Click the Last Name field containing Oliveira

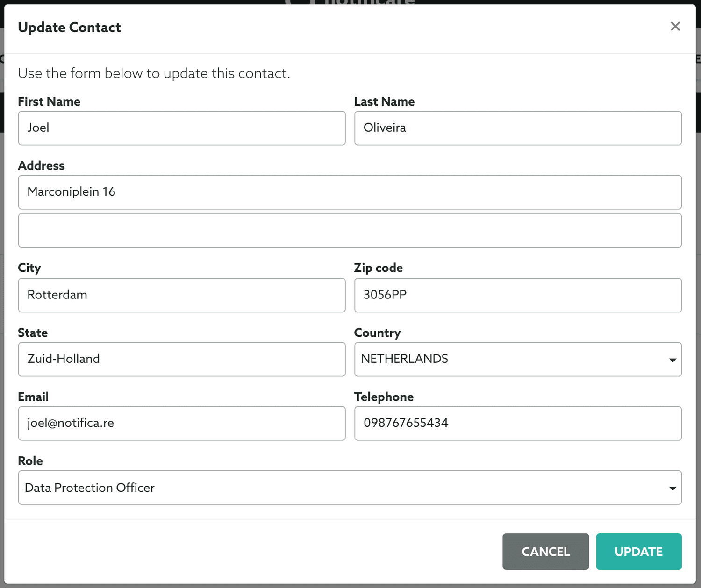(x=518, y=128)
